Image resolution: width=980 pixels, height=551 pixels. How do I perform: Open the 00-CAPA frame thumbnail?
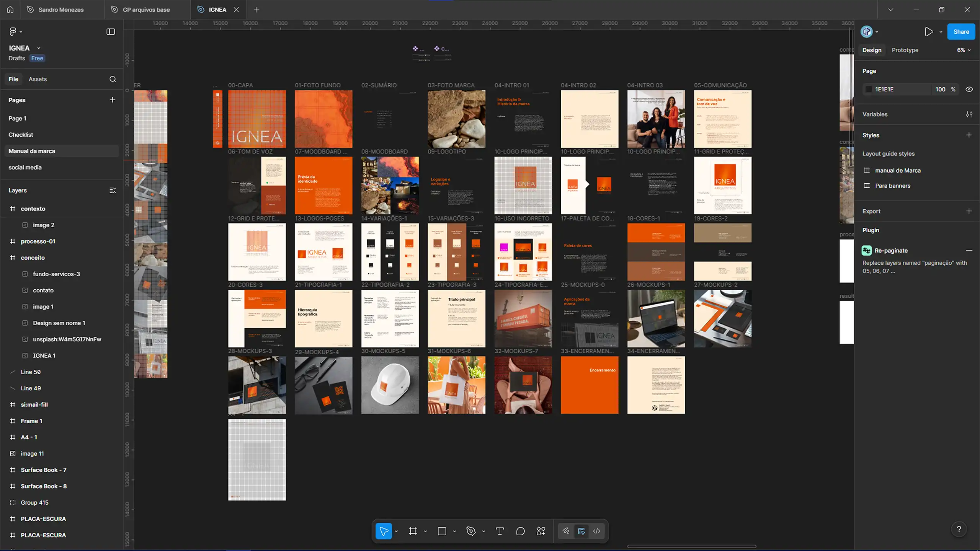(257, 119)
